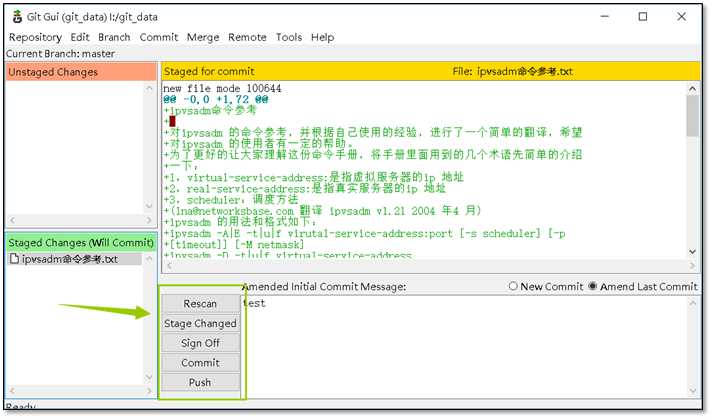Click Staged Changes list scroll left arrow

pos(12,391)
